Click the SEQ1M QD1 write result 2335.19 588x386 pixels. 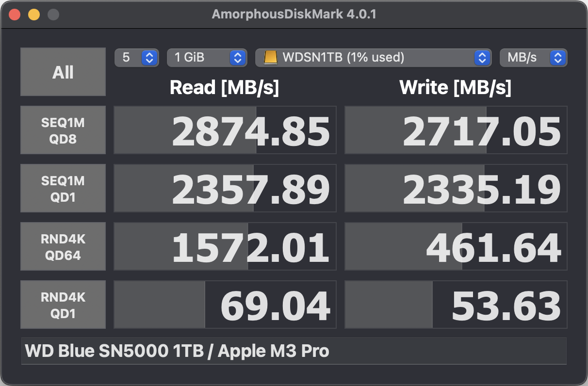click(456, 188)
